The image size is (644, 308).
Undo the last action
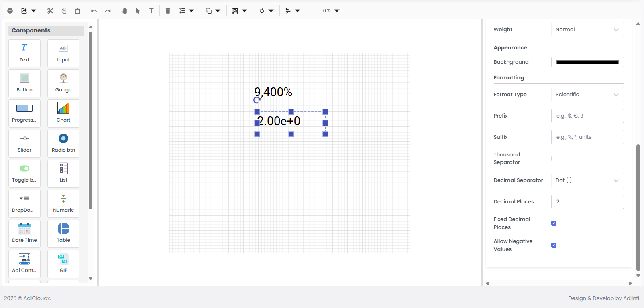(94, 11)
